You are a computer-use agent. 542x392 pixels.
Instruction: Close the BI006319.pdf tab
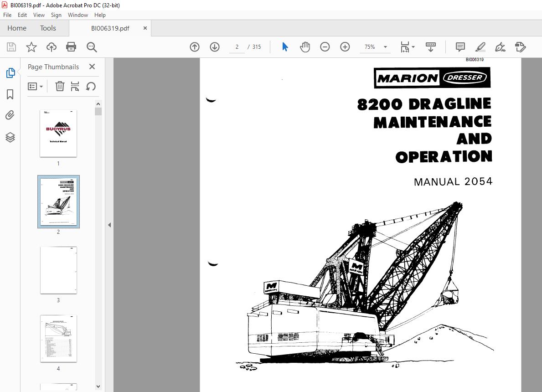coord(145,28)
